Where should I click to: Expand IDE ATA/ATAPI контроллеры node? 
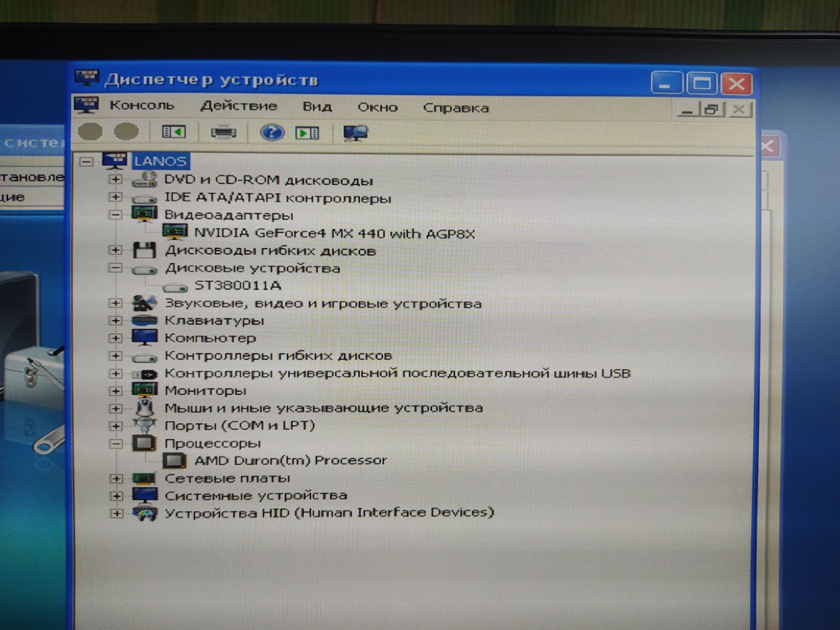click(115, 197)
